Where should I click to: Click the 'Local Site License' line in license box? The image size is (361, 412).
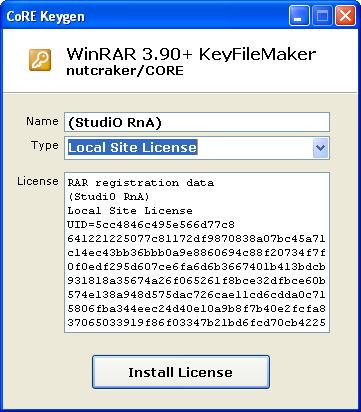pos(130,211)
